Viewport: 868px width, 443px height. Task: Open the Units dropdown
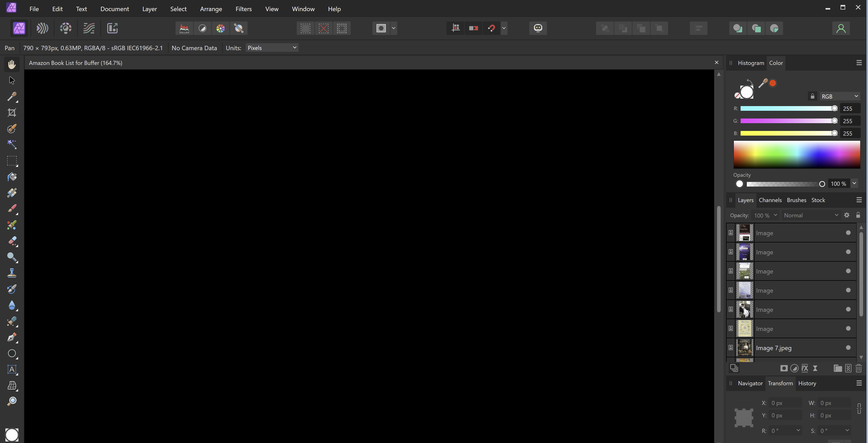tap(272, 48)
